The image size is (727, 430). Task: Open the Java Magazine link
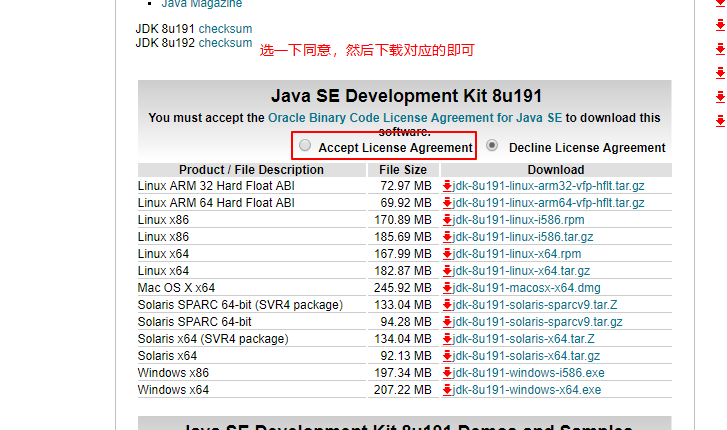202,4
